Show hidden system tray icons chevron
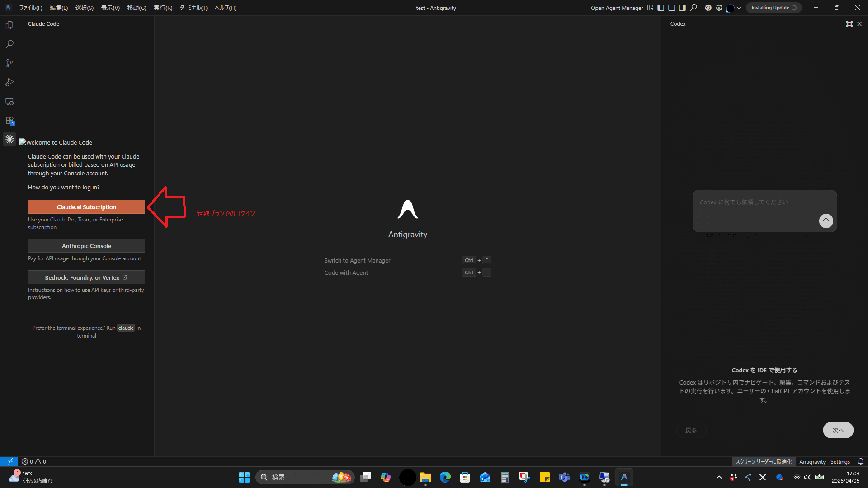Viewport: 868px width, 488px height. click(x=719, y=477)
